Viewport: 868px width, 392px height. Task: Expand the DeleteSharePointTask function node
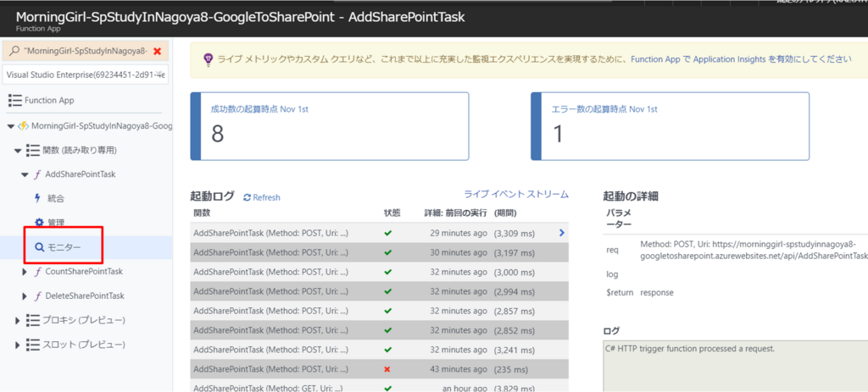tap(25, 295)
